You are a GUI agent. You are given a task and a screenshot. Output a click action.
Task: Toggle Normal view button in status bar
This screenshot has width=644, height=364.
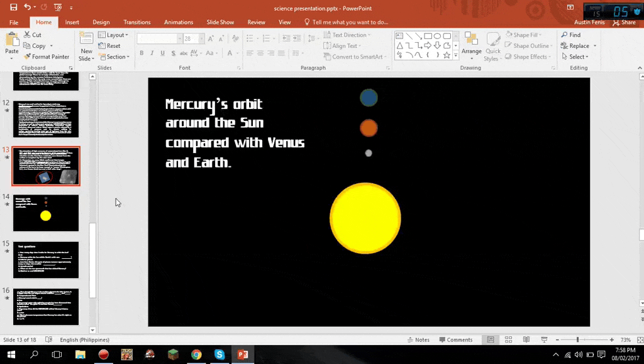point(491,339)
